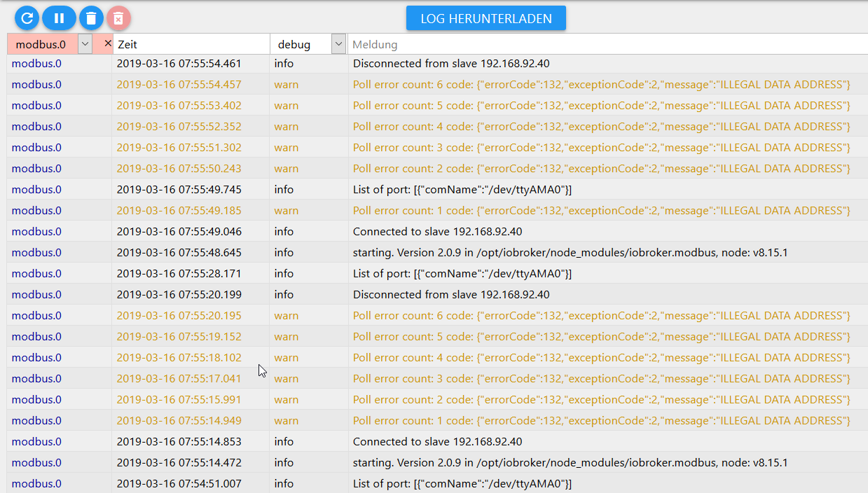Select Poll error count: 4 message at 07:55:52.352
This screenshot has height=493, width=868.
point(601,127)
